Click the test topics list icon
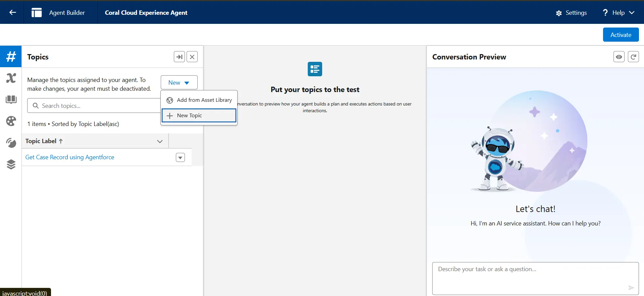Screen dimensions: 644x296 point(315,69)
